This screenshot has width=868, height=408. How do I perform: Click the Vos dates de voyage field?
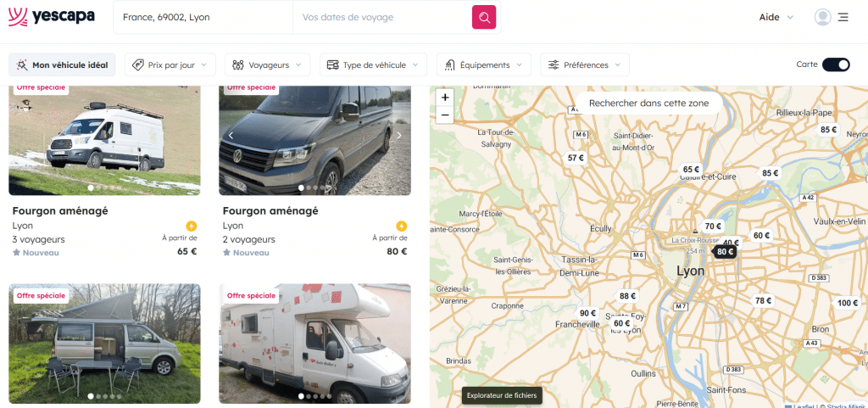click(382, 17)
